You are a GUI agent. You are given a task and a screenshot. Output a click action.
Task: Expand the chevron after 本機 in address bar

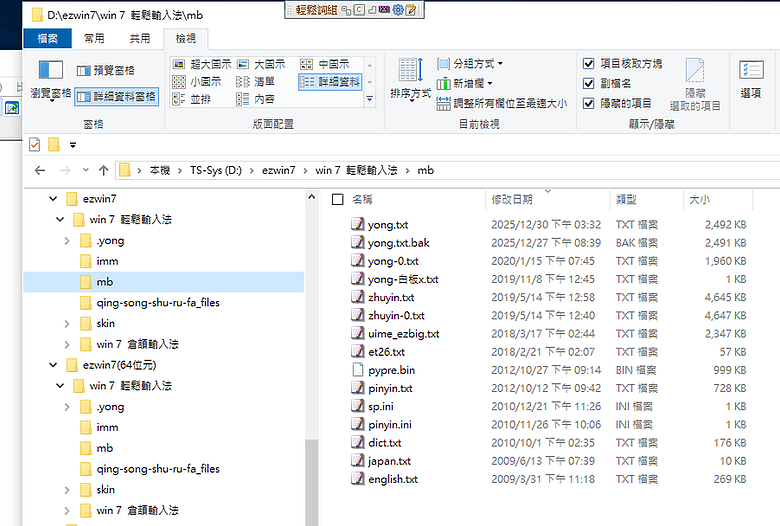click(180, 171)
